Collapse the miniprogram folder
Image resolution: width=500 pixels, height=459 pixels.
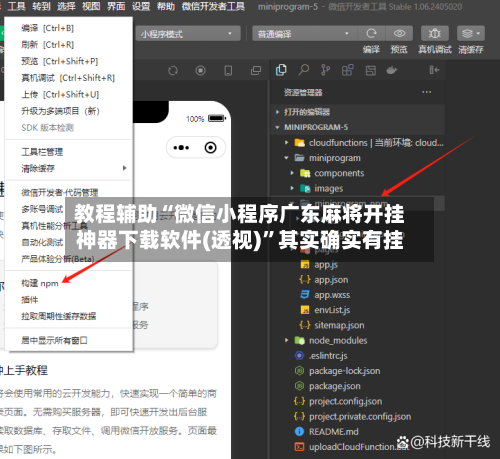(x=286, y=158)
